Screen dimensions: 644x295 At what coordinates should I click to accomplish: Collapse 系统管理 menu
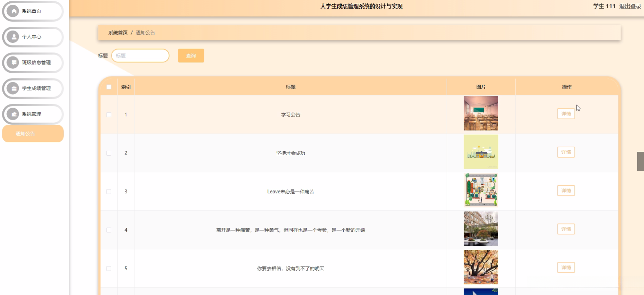tap(33, 114)
